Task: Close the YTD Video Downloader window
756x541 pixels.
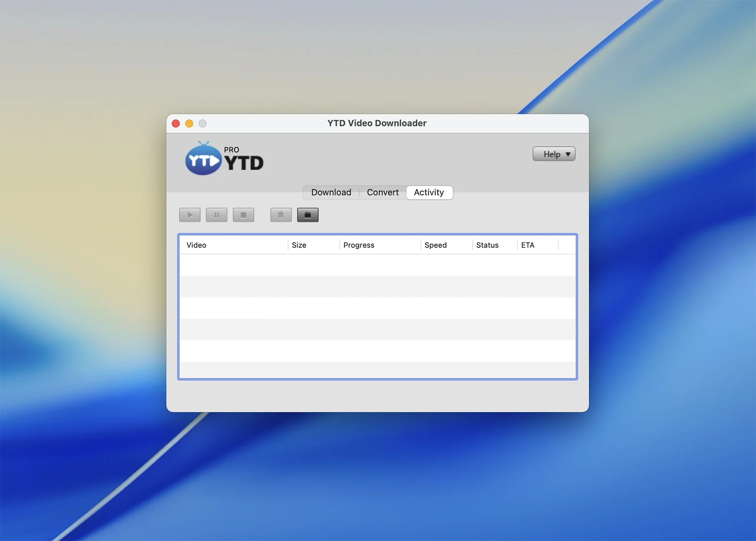Action: pyautogui.click(x=176, y=123)
